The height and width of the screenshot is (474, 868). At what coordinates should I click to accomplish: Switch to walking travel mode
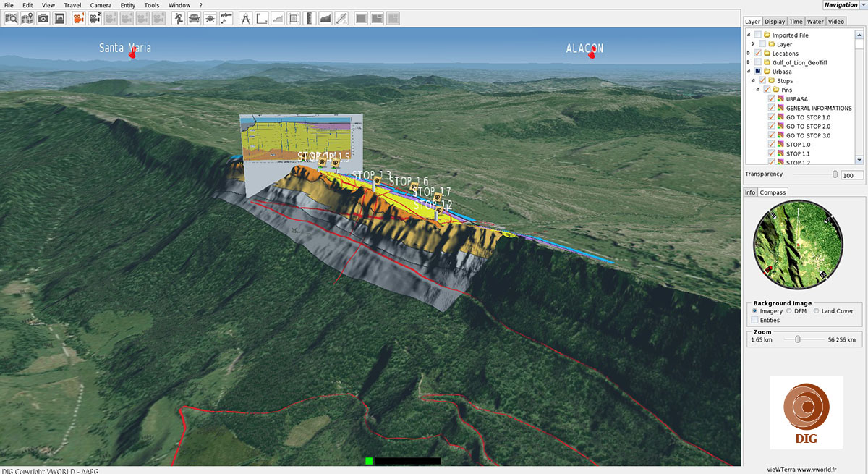178,18
